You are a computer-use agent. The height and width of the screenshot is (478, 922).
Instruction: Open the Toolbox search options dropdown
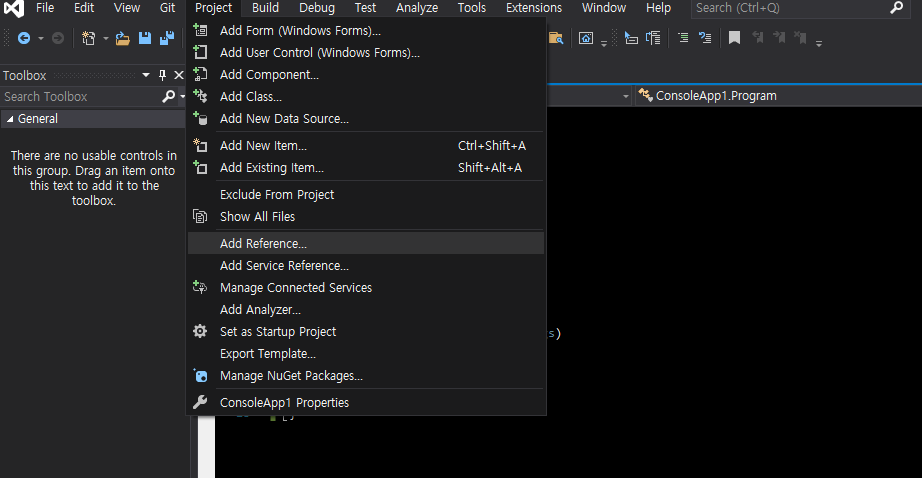coord(182,96)
